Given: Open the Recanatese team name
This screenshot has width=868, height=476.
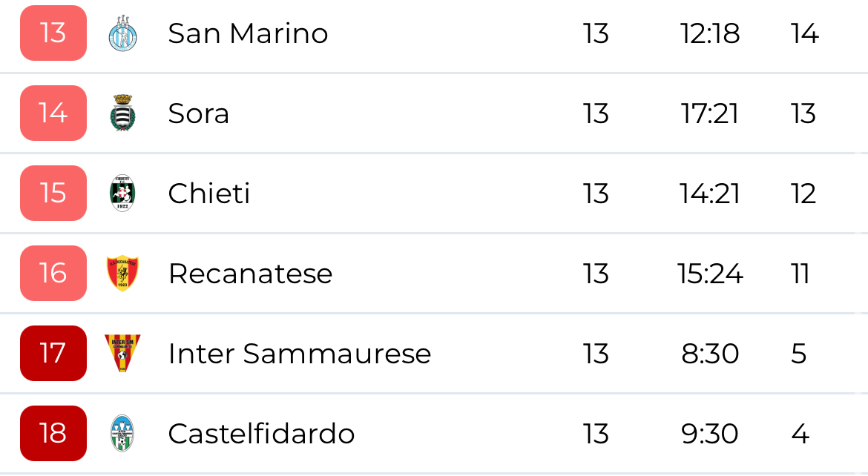Looking at the screenshot, I should pos(250,274).
